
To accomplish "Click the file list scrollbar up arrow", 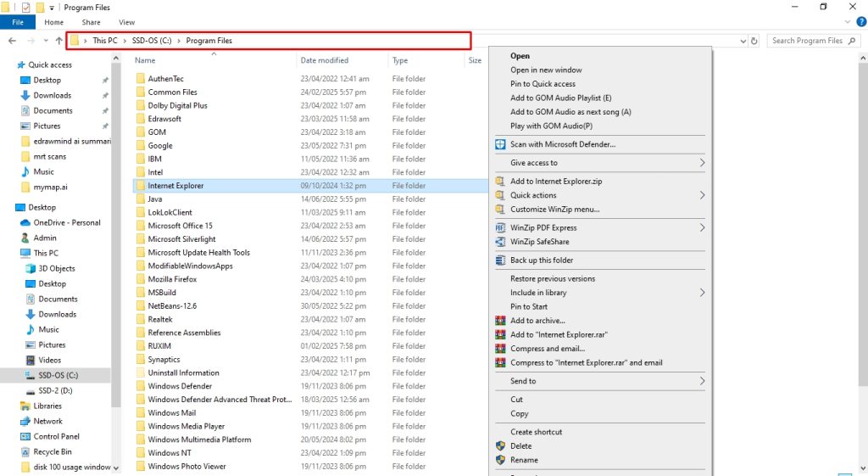I will pos(863,58).
